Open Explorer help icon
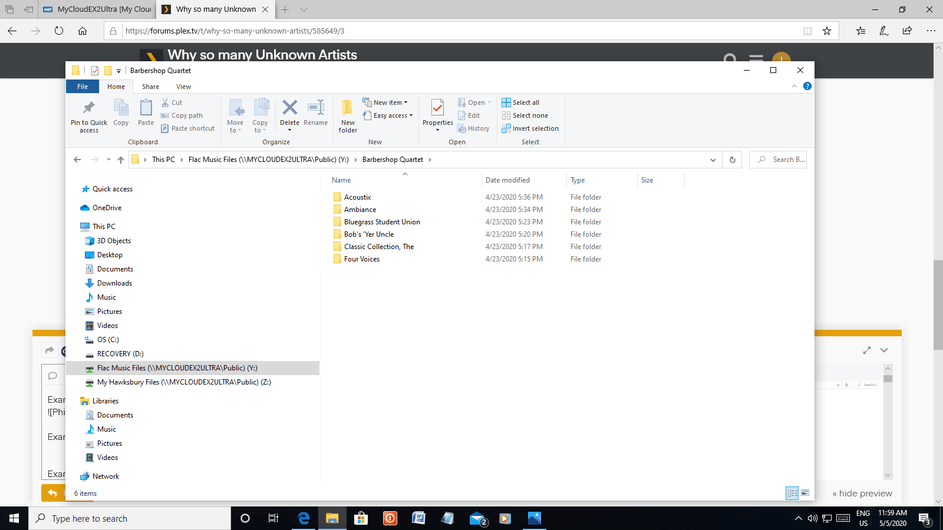943x530 pixels. click(807, 87)
